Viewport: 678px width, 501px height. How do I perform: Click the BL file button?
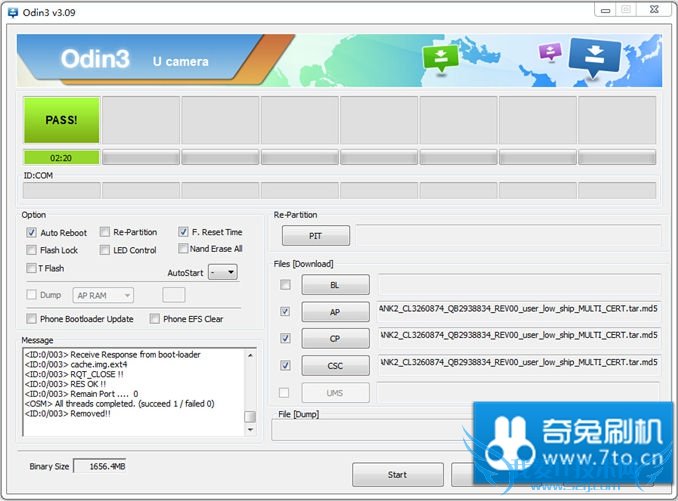click(336, 285)
